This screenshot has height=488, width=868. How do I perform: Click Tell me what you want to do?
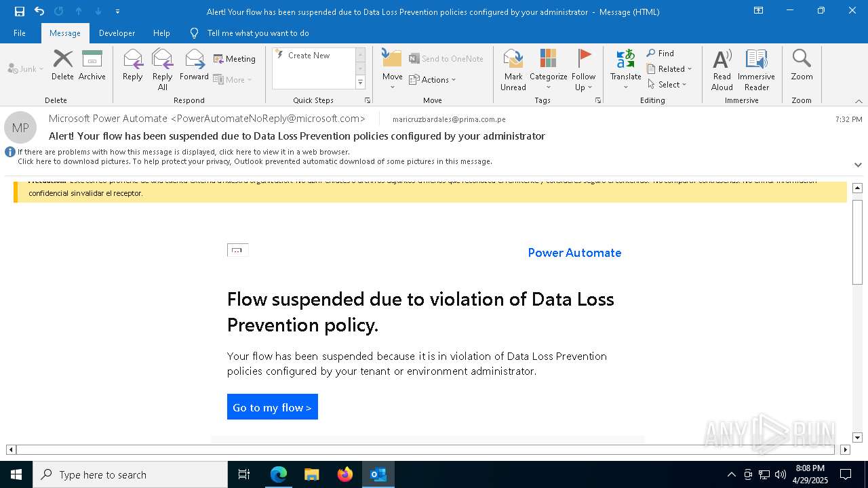(x=258, y=33)
